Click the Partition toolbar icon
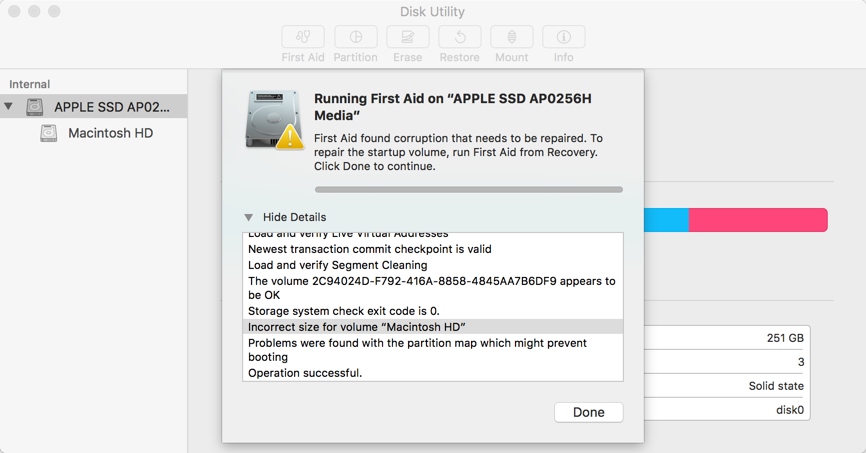Image resolution: width=866 pixels, height=453 pixels. pos(355,37)
